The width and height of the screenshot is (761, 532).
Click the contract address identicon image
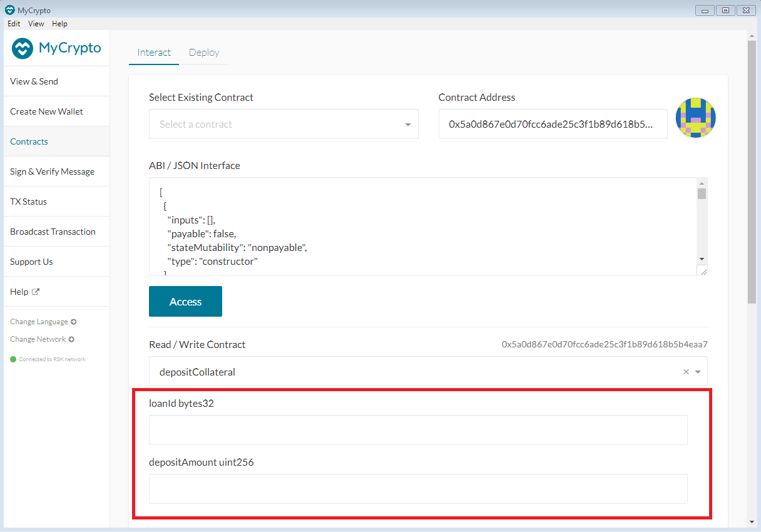pos(696,118)
